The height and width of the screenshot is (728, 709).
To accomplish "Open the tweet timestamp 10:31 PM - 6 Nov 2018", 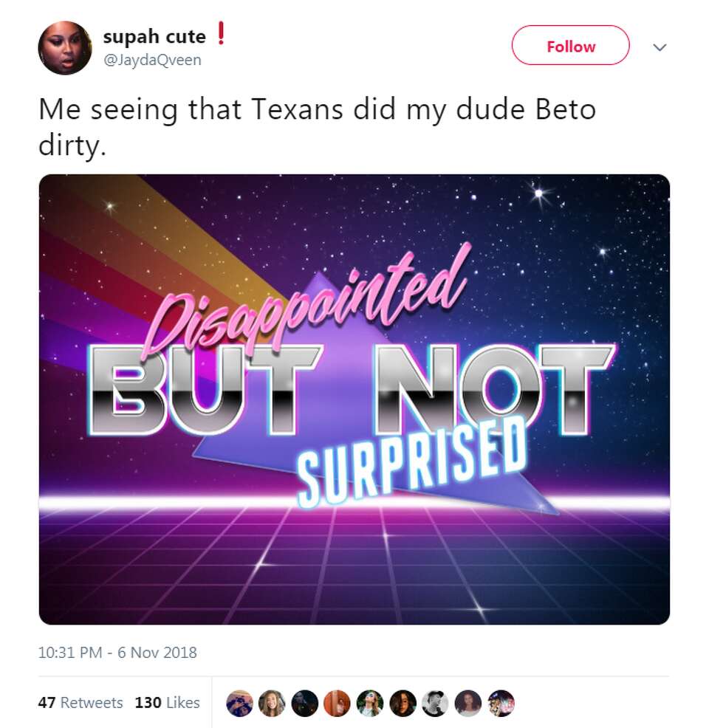I will pos(117,653).
